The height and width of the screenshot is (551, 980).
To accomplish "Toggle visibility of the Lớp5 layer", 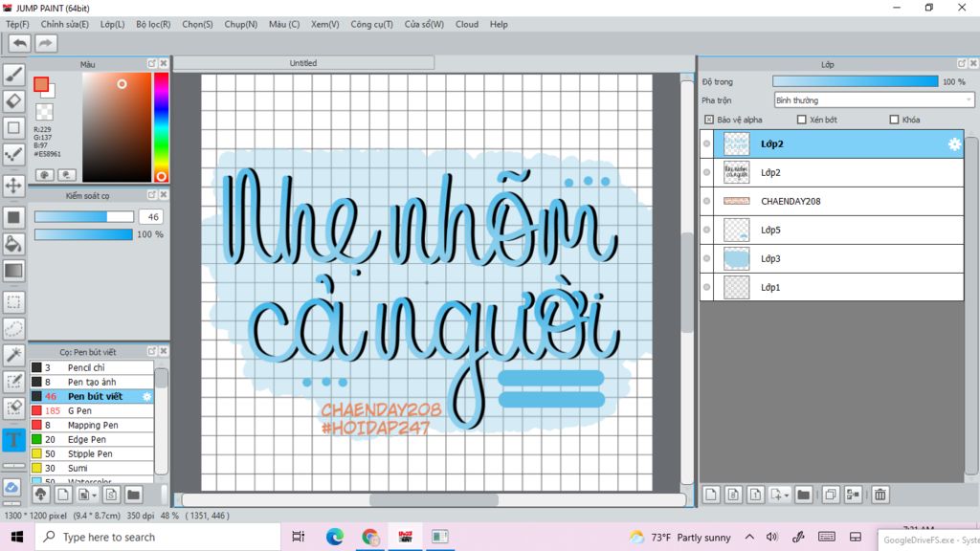I will pyautogui.click(x=707, y=230).
